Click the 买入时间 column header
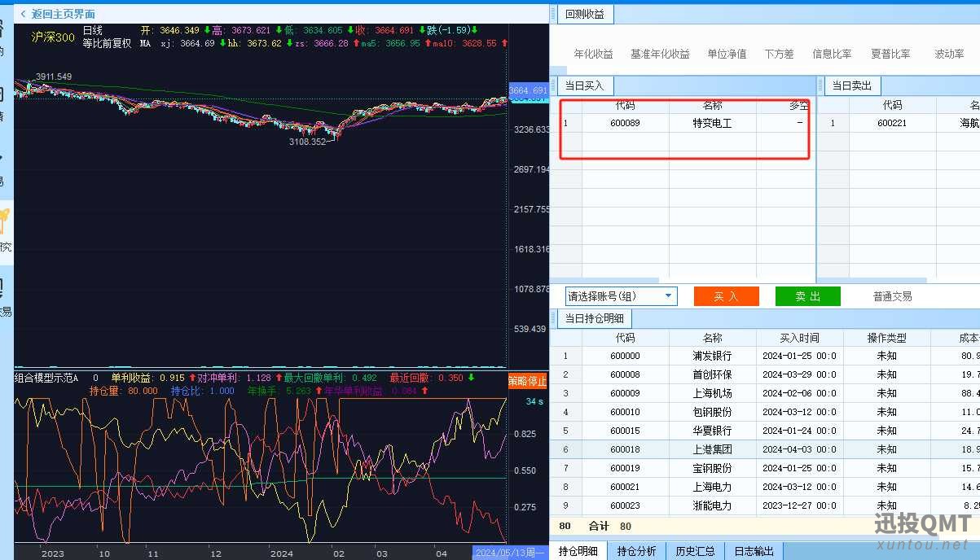This screenshot has width=980, height=560. point(799,338)
